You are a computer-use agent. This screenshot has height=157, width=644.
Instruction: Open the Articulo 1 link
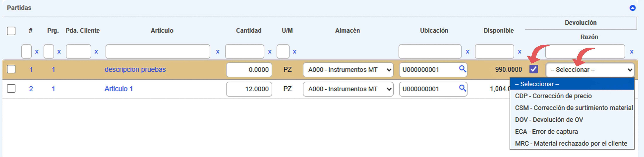[119, 89]
